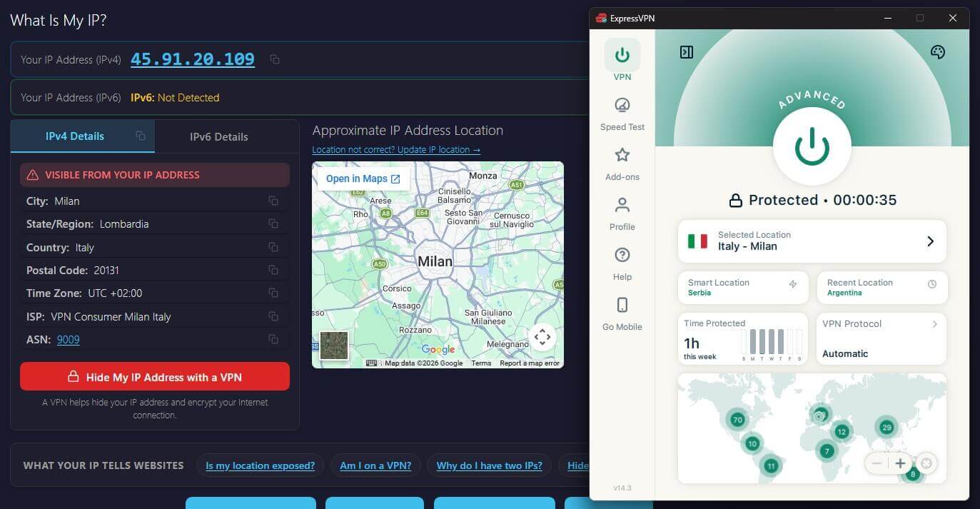Image resolution: width=980 pixels, height=509 pixels.
Task: Zoom in on the ExpressVPN world map
Action: (901, 463)
